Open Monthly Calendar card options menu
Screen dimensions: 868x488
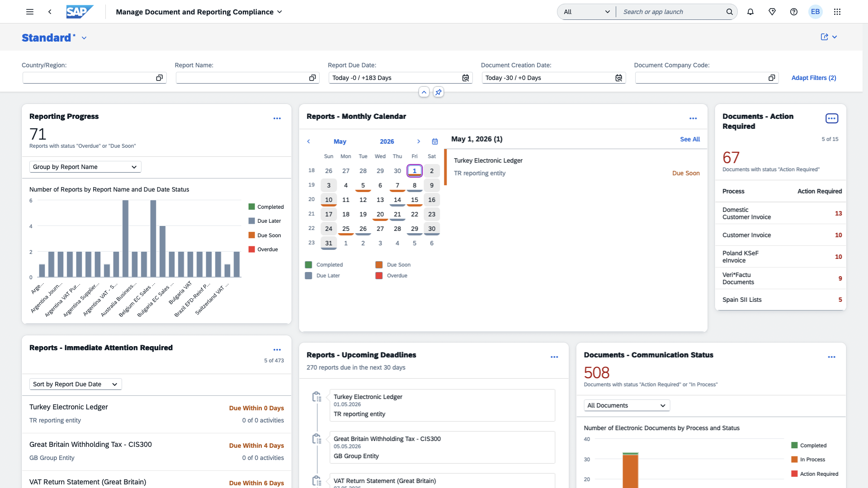click(693, 118)
